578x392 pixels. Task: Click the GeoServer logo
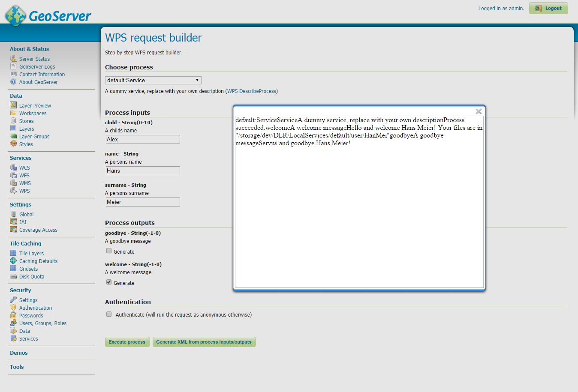tap(48, 15)
